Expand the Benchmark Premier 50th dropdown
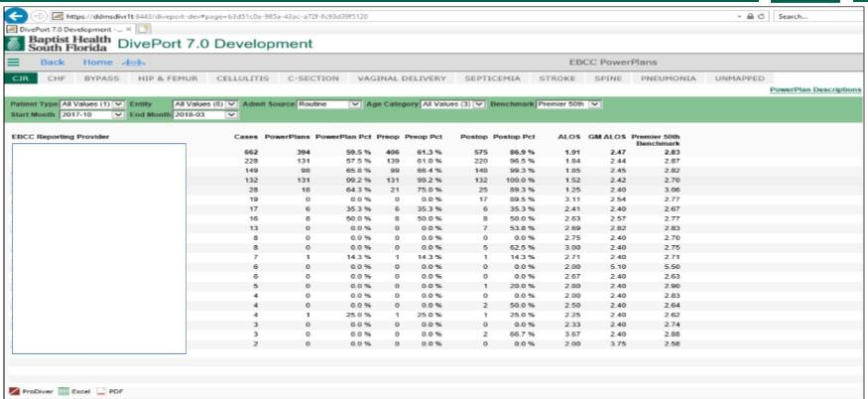Screen dimensions: 868x399 click(568, 104)
